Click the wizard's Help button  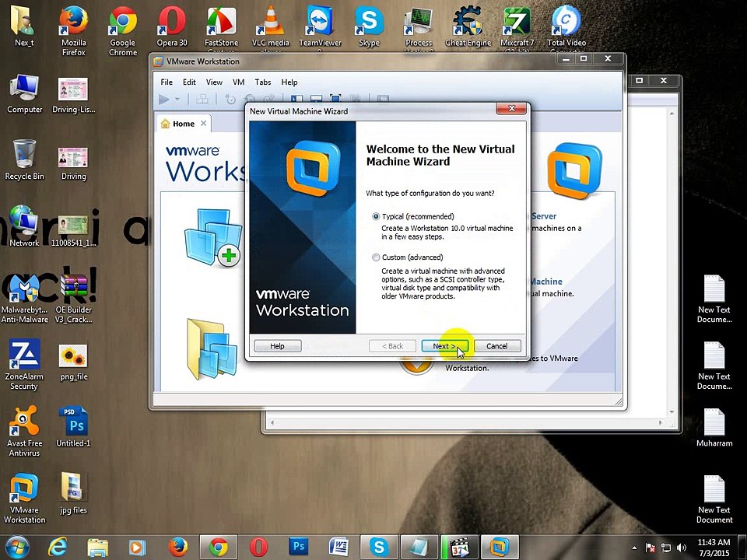coord(277,346)
